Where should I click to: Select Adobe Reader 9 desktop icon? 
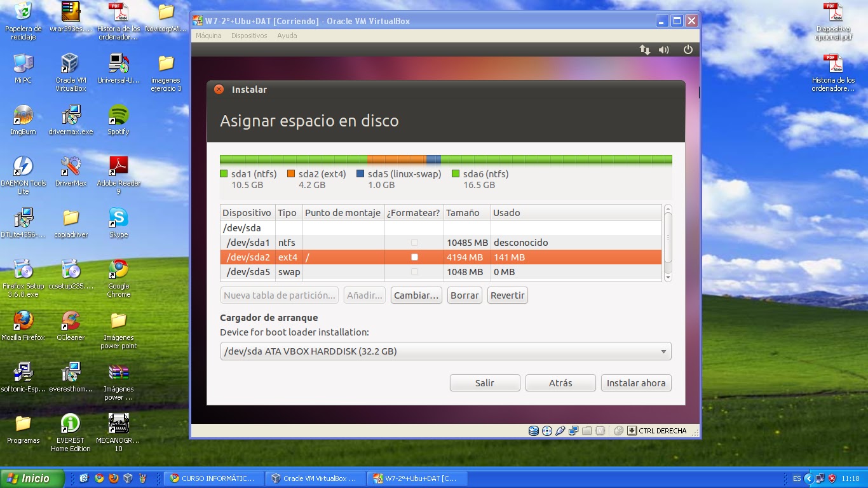[x=118, y=175]
